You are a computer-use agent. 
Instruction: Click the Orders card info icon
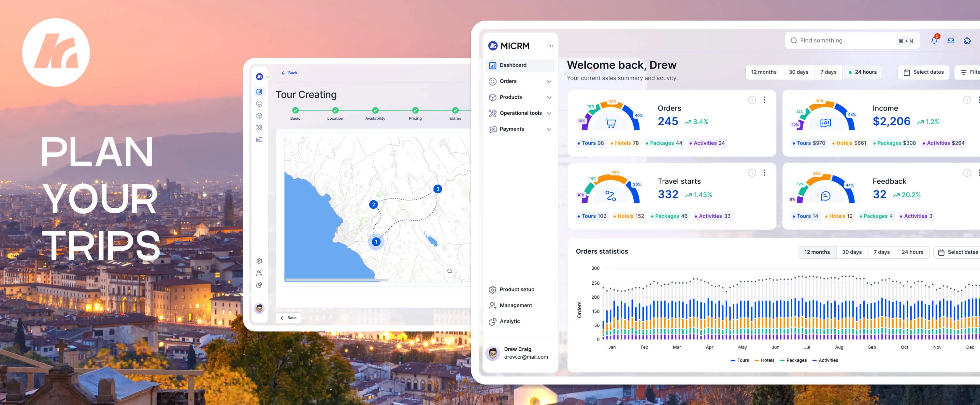tap(752, 100)
